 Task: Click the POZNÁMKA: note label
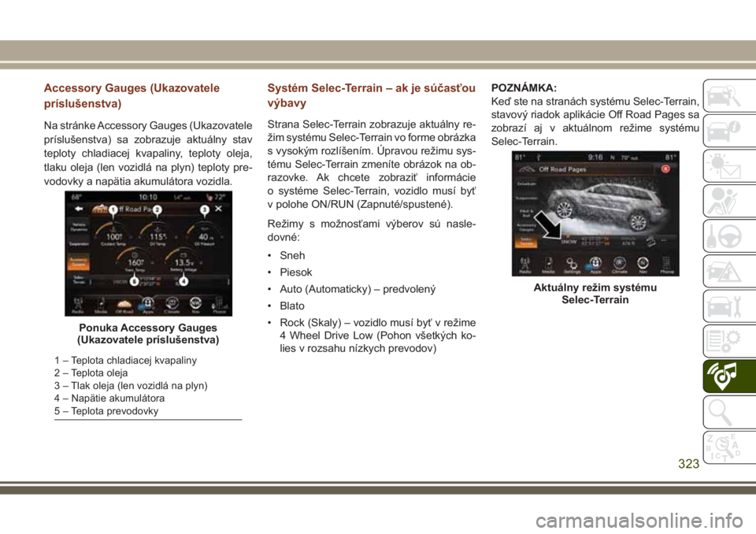tap(524, 87)
